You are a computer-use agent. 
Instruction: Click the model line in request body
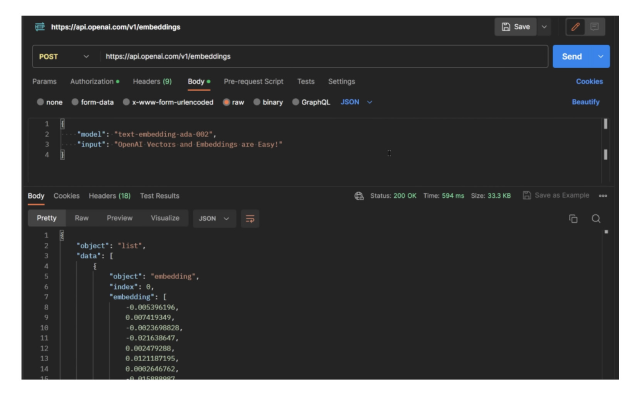point(147,134)
